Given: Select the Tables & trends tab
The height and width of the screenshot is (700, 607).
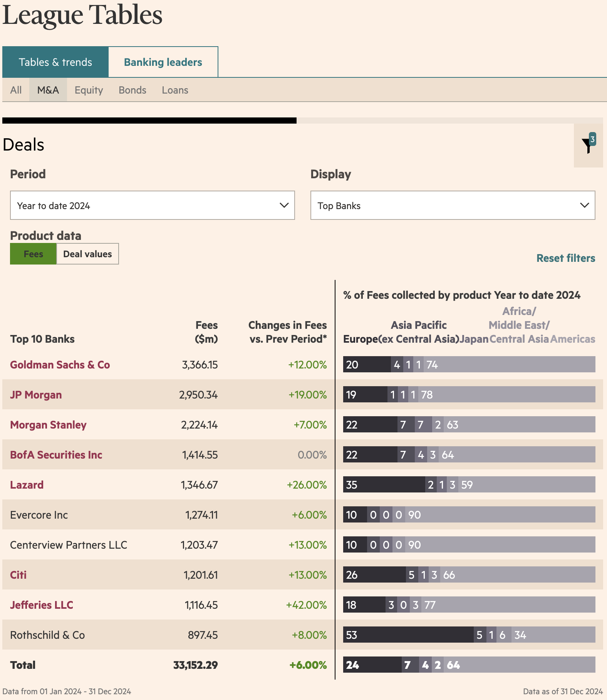Looking at the screenshot, I should (x=55, y=62).
